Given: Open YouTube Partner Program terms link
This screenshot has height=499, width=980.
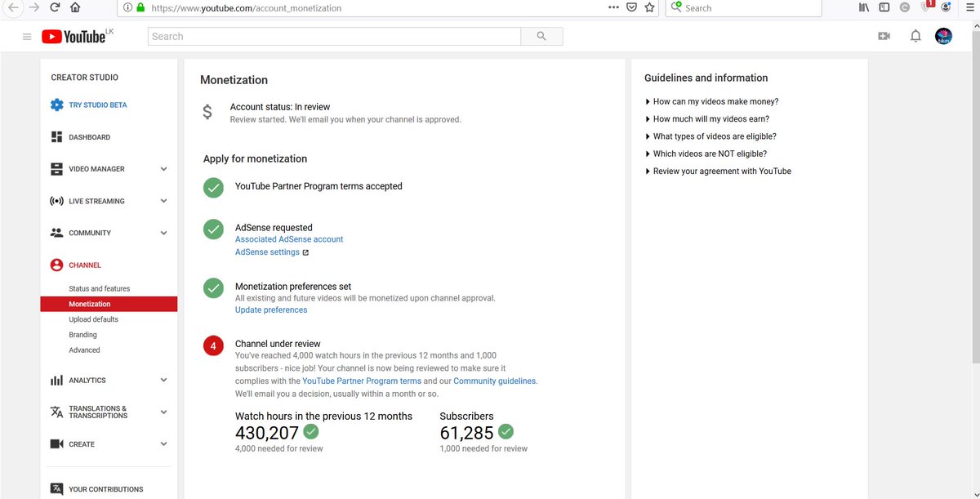Looking at the screenshot, I should click(362, 381).
